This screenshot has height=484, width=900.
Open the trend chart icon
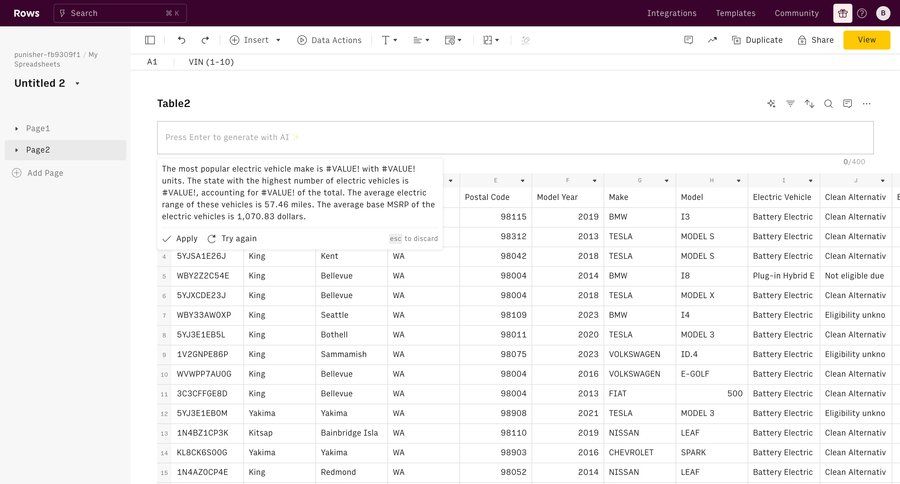(712, 40)
